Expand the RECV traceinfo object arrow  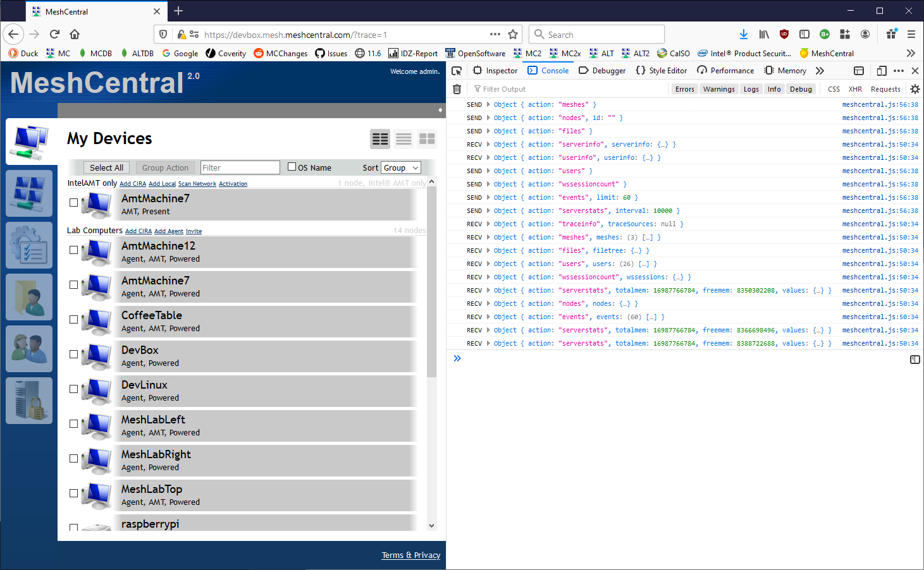[488, 224]
